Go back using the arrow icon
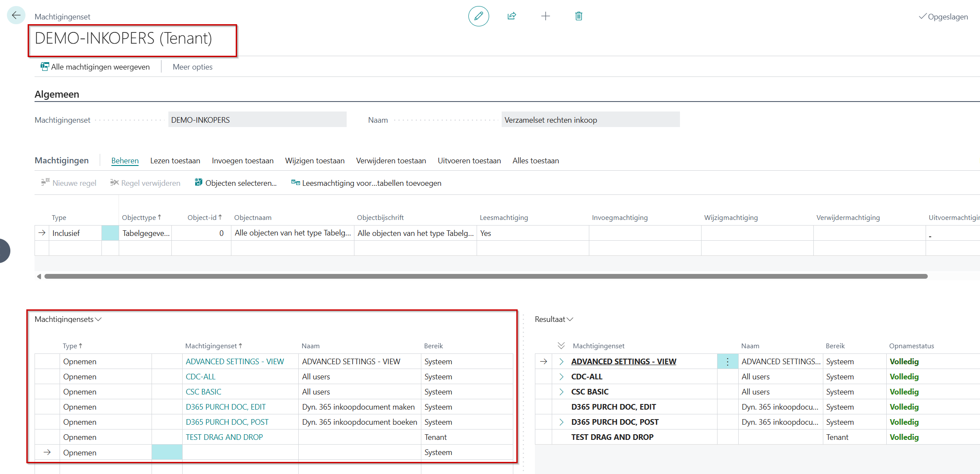980x474 pixels. 16,16
